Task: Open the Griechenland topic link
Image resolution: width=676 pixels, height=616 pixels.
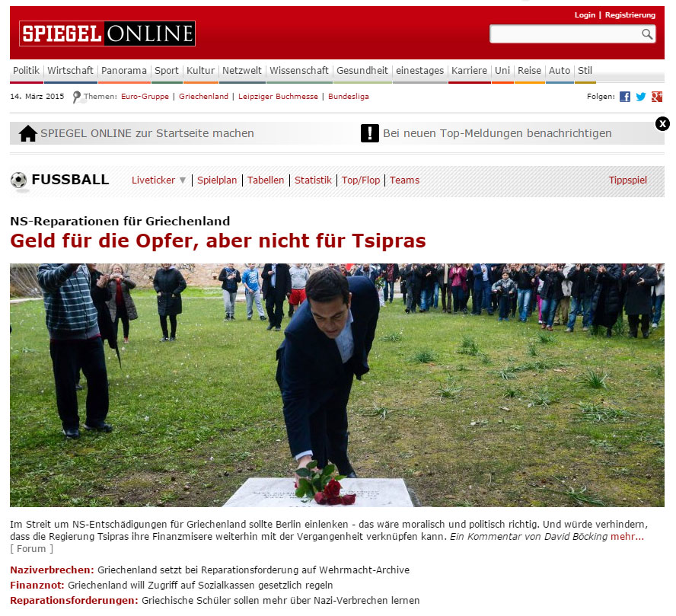Action: tap(203, 97)
